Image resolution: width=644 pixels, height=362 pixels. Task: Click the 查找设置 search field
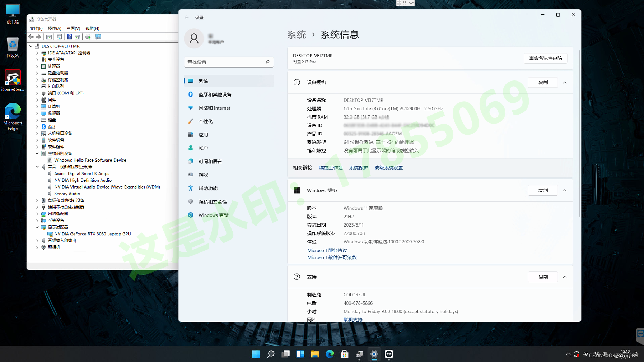pyautogui.click(x=229, y=62)
